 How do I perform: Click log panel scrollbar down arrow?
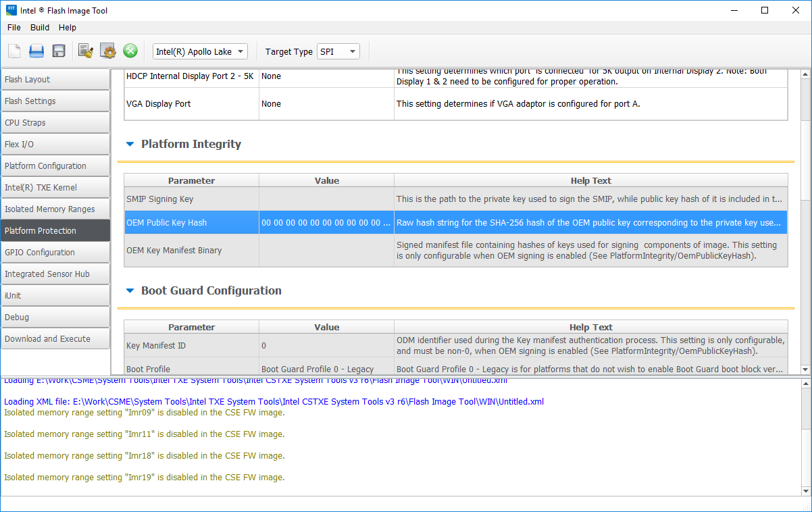point(805,491)
